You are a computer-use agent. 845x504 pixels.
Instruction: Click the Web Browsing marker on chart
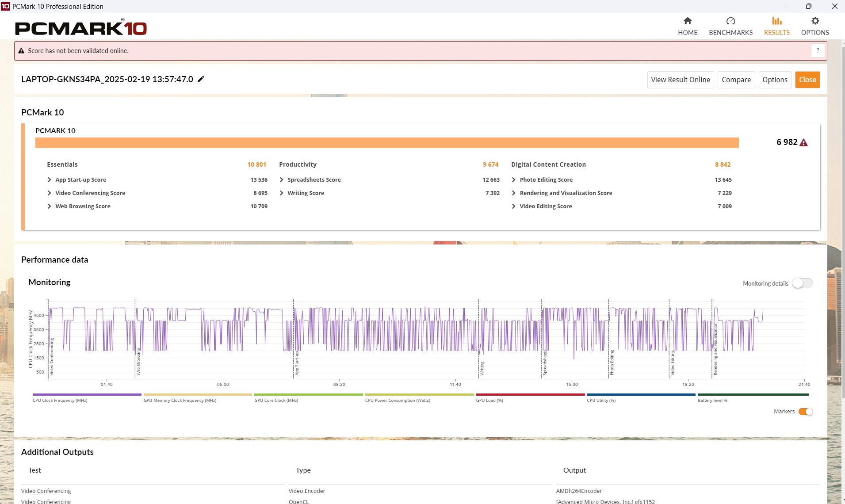tap(138, 362)
